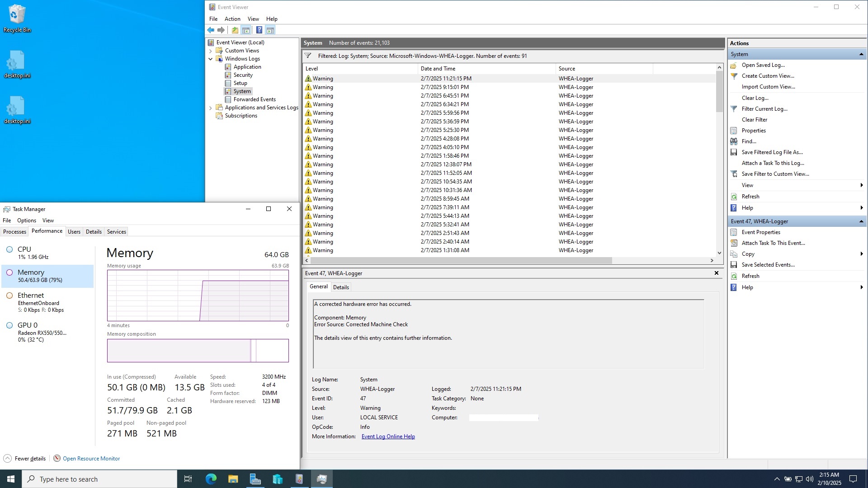Viewport: 868px width, 488px height.
Task: Select Ethernet in performance list
Action: [x=48, y=302]
